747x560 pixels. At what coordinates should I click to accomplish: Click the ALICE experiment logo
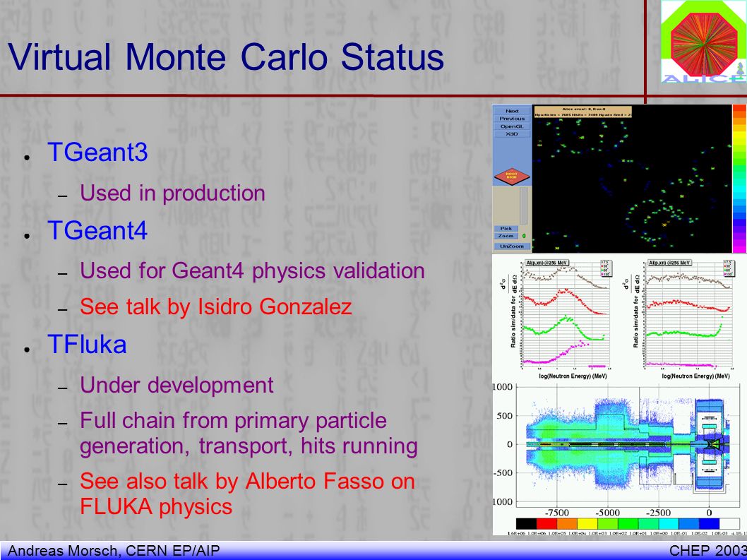coord(704,42)
